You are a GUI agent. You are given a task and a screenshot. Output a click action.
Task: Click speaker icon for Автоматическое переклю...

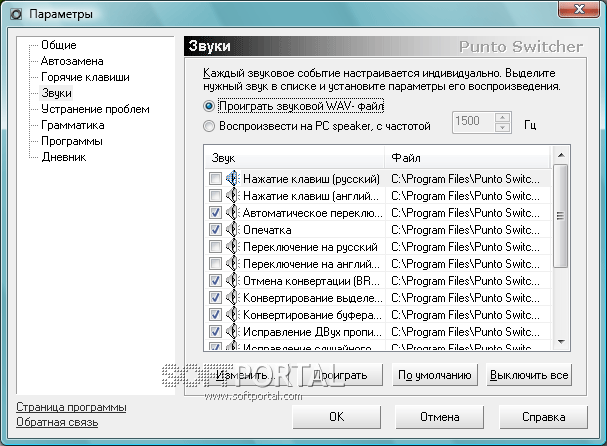pos(233,213)
